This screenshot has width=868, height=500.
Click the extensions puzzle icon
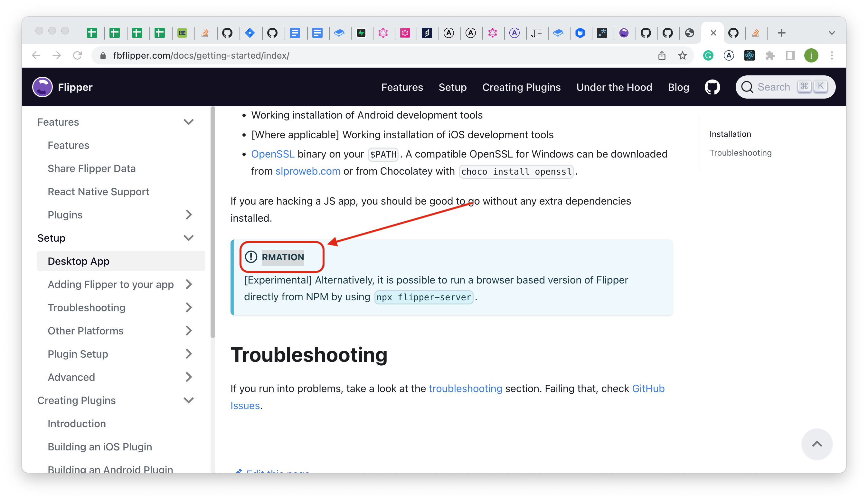(x=770, y=55)
